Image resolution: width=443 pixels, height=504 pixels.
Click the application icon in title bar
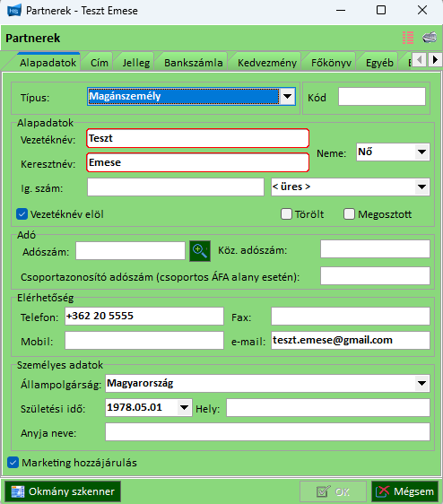pos(13,10)
